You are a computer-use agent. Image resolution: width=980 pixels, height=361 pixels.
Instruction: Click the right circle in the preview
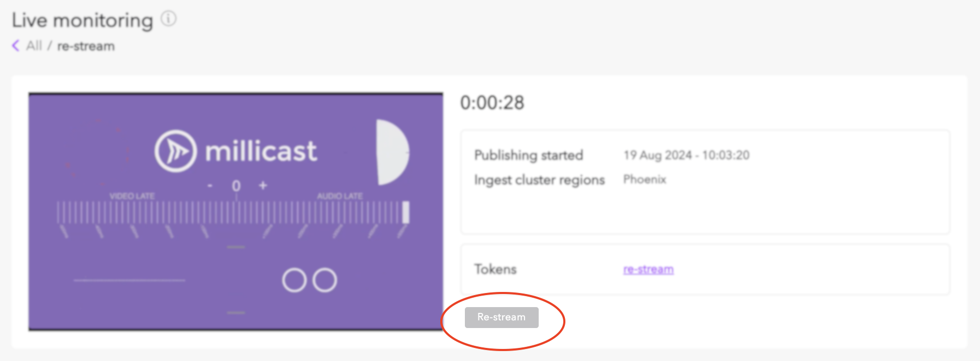[x=325, y=280]
